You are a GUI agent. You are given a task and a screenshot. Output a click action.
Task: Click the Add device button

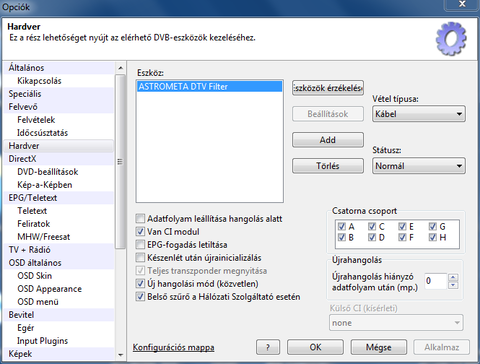point(328,140)
